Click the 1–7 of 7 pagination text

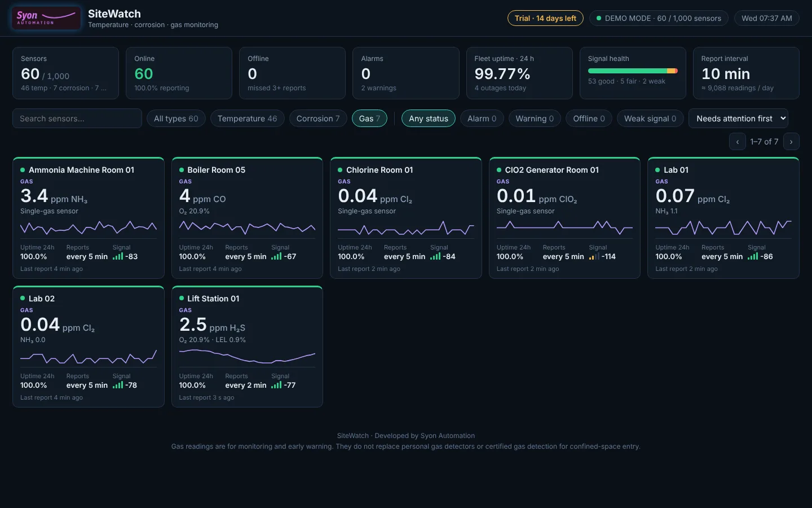click(764, 142)
